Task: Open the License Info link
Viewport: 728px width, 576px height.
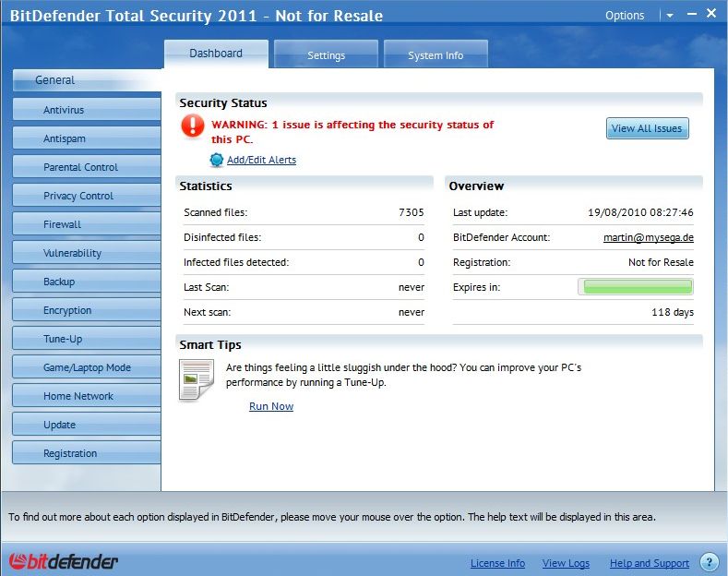Action: (x=497, y=563)
